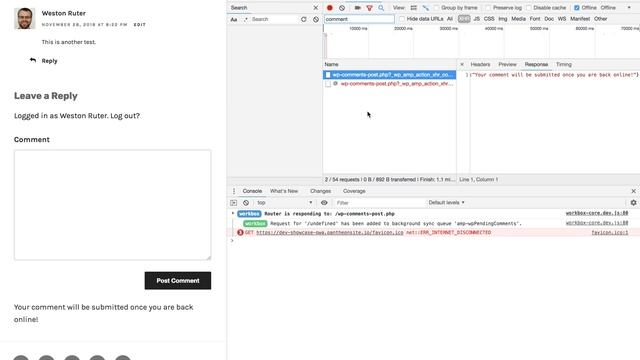640x360 pixels.
Task: Focus the Comment text area
Action: pos(113,205)
